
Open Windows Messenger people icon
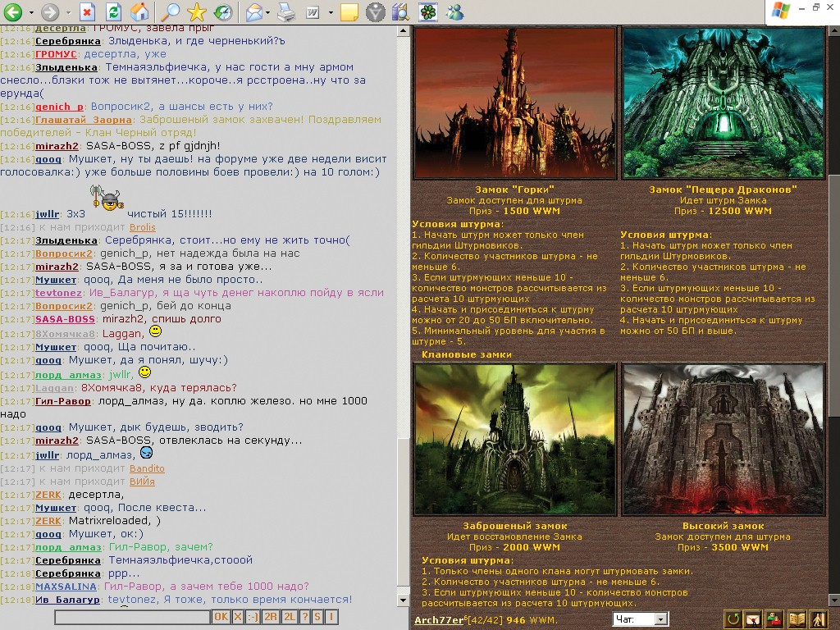click(x=454, y=11)
